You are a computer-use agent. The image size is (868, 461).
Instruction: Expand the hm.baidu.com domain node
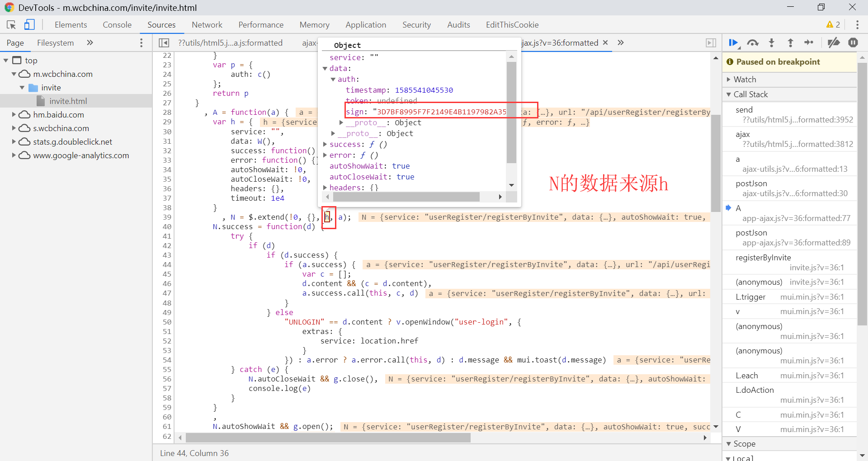coord(14,115)
